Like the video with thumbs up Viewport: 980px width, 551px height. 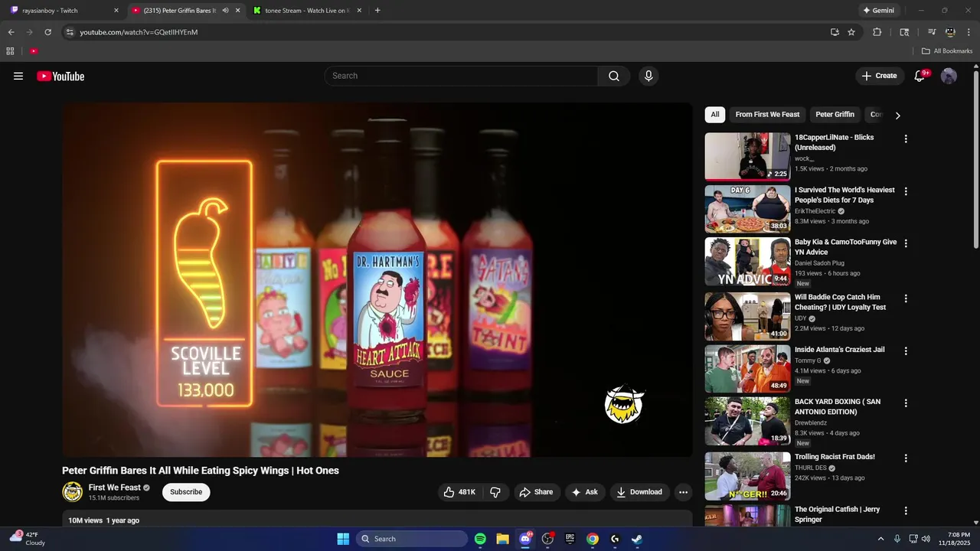[459, 492]
